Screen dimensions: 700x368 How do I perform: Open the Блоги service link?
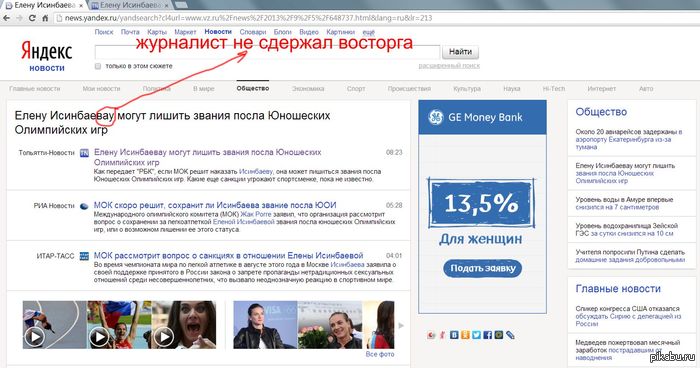[283, 32]
